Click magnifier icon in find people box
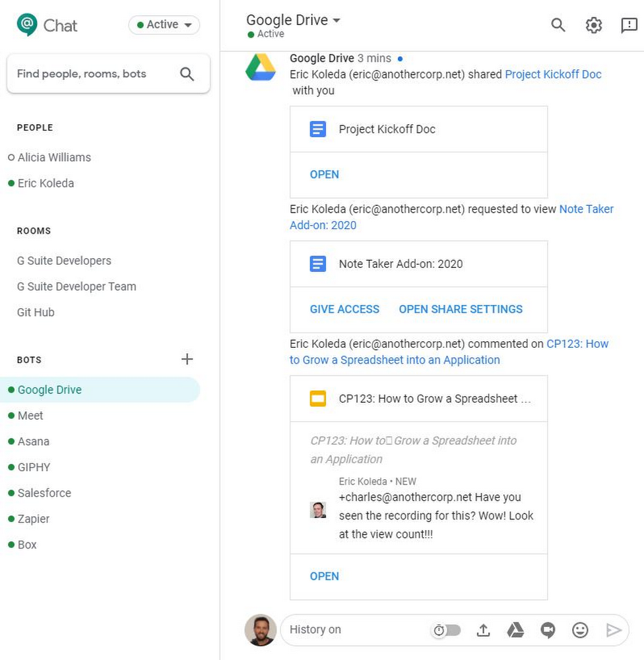Viewport: 644px width, 660px height. pyautogui.click(x=187, y=74)
